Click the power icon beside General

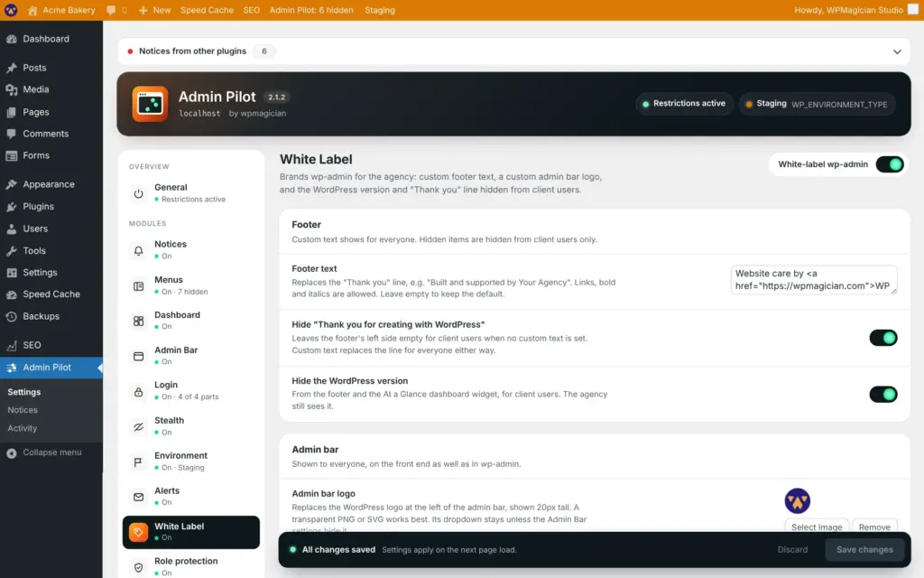click(x=138, y=193)
